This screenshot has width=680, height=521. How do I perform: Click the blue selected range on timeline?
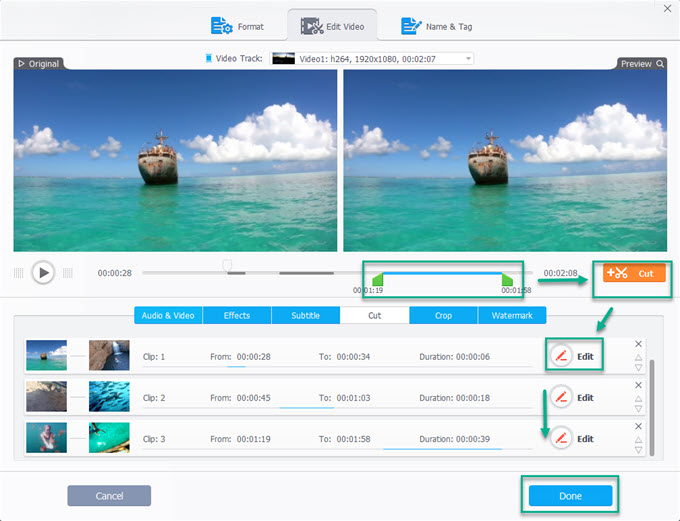(442, 273)
